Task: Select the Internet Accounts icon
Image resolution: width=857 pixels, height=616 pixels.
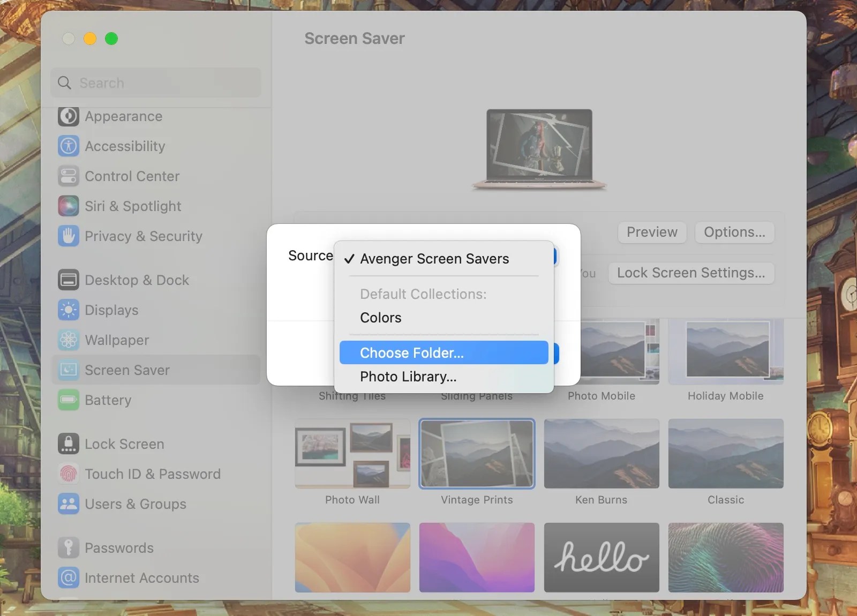Action: (69, 577)
